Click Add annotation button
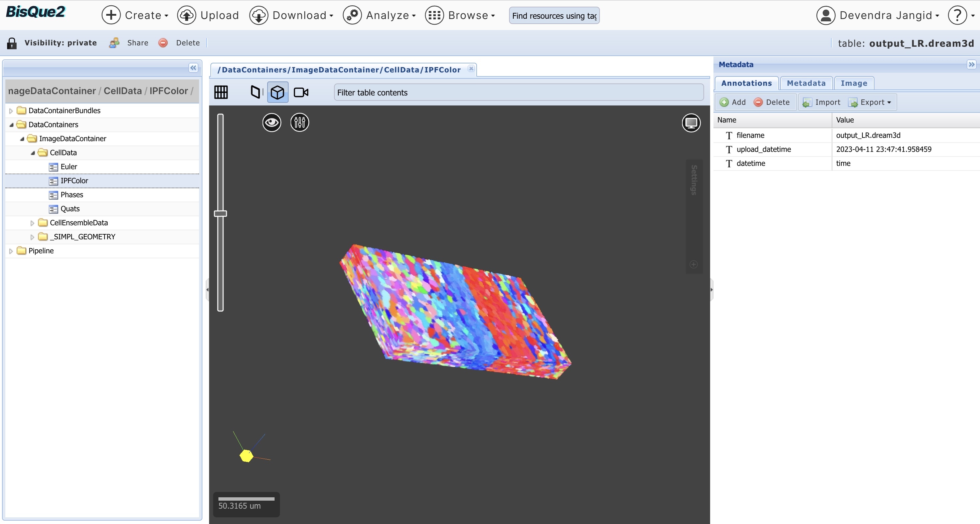This screenshot has width=980, height=524. click(x=733, y=102)
